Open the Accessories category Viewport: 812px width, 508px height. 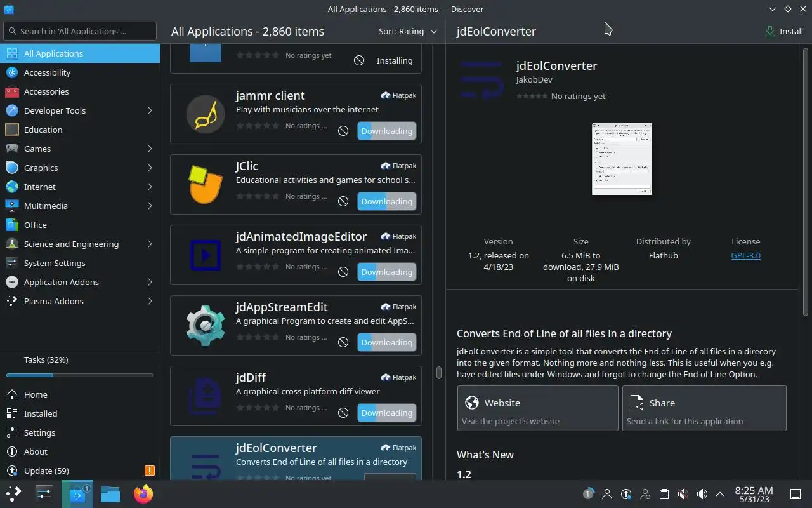(80, 91)
